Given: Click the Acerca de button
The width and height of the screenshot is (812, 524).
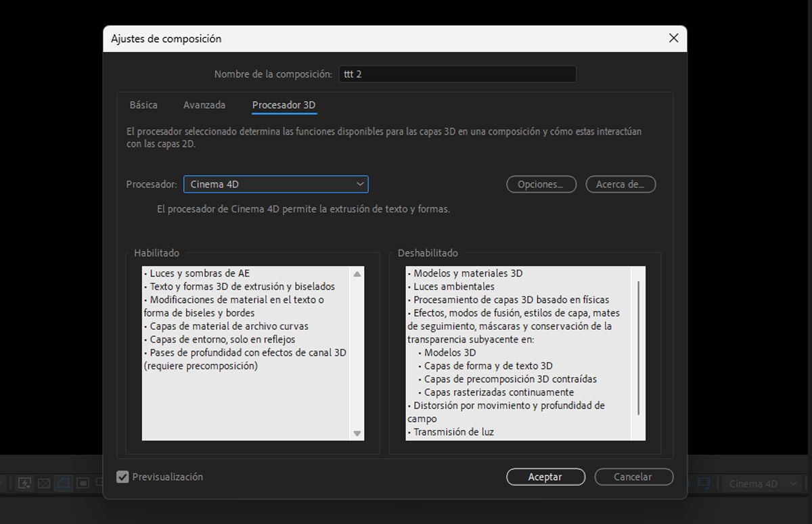Looking at the screenshot, I should coord(620,184).
